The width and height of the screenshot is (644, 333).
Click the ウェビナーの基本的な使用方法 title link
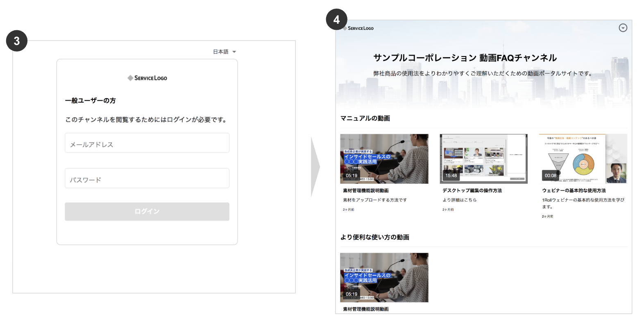tap(574, 191)
